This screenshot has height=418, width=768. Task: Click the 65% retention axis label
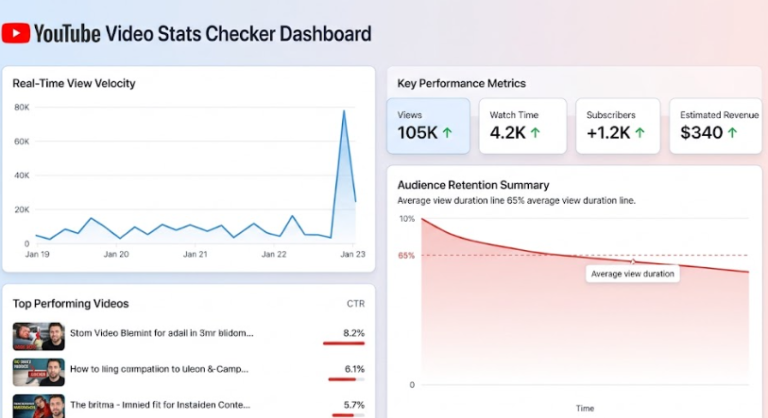click(406, 256)
